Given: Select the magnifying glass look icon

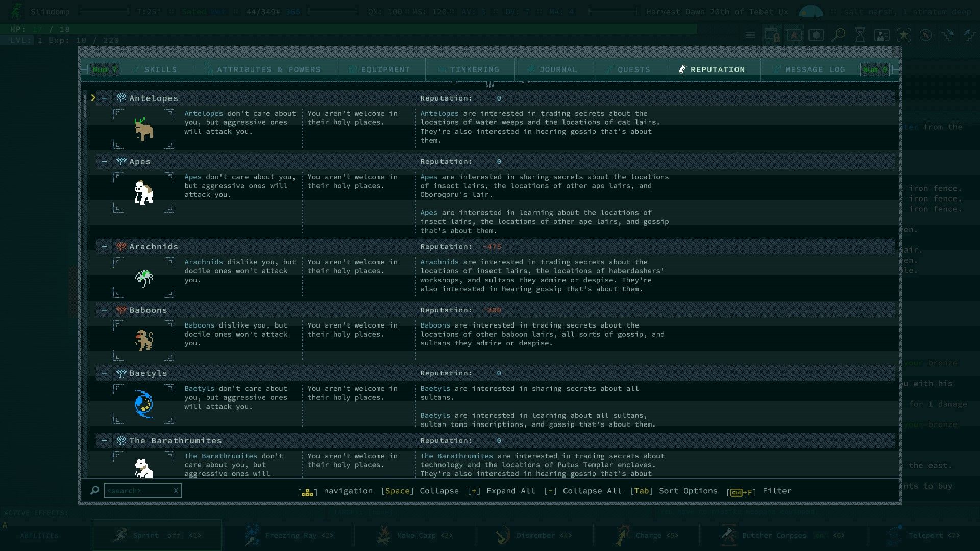Looking at the screenshot, I should 838,35.
